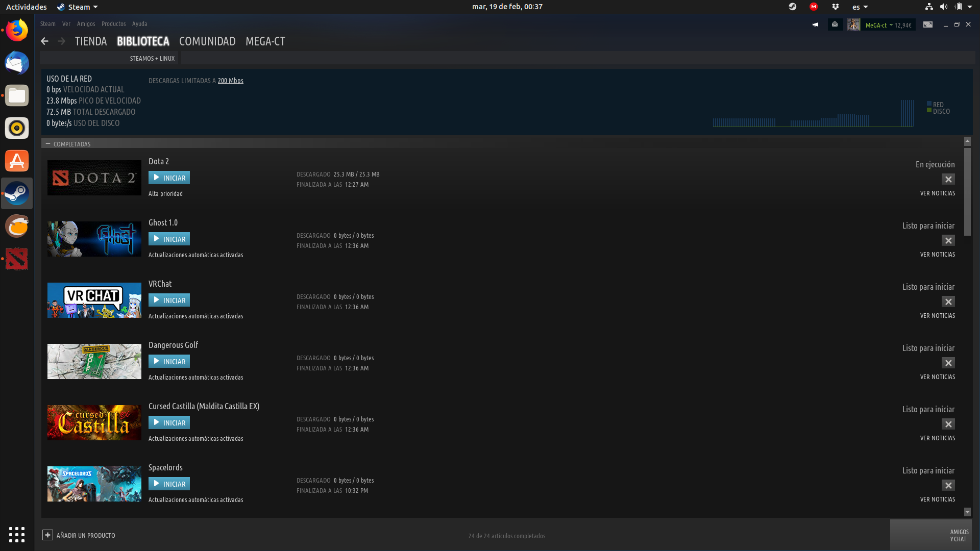Screen dimensions: 980x551
Task: Open the AMIGOS Y CHAT panel
Action: (x=931, y=535)
